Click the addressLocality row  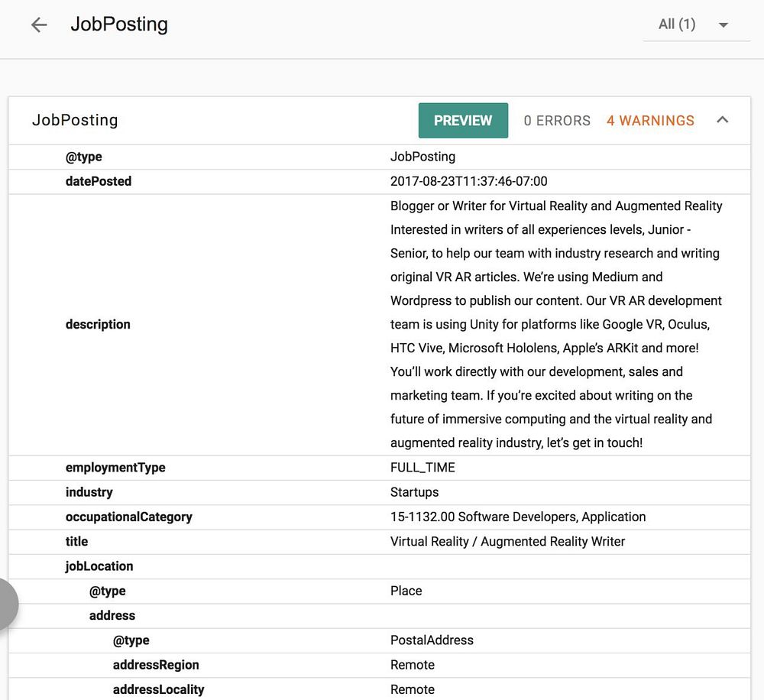pyautogui.click(x=158, y=689)
